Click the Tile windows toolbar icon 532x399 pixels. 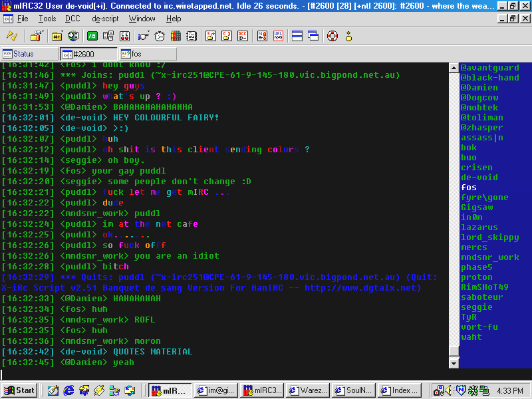coord(297,36)
